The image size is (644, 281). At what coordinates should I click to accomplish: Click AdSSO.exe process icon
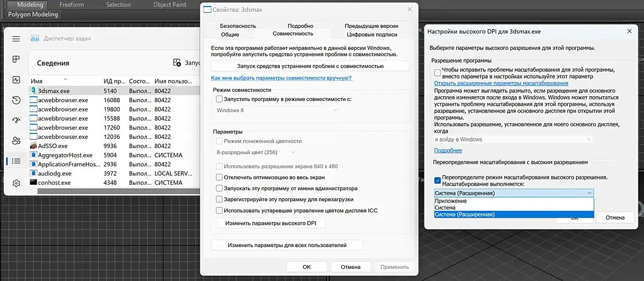click(x=34, y=145)
